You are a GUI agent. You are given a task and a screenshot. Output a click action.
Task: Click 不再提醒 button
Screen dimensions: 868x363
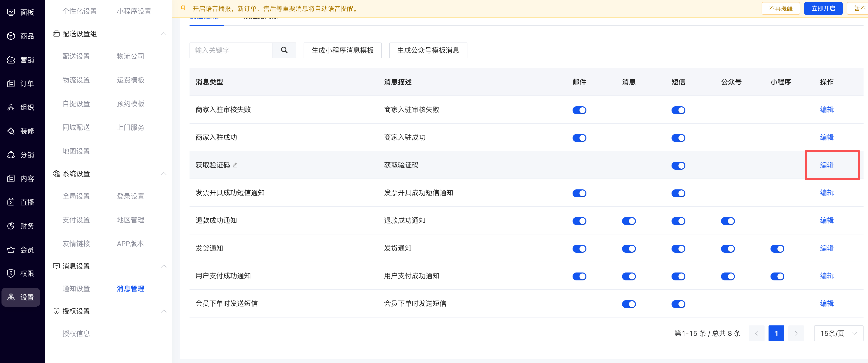click(x=780, y=8)
